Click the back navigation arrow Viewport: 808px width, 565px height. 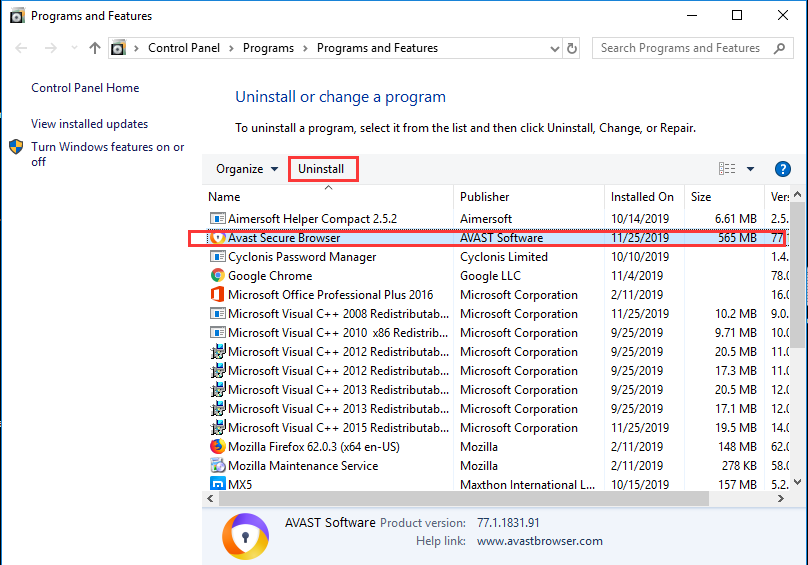(21, 48)
